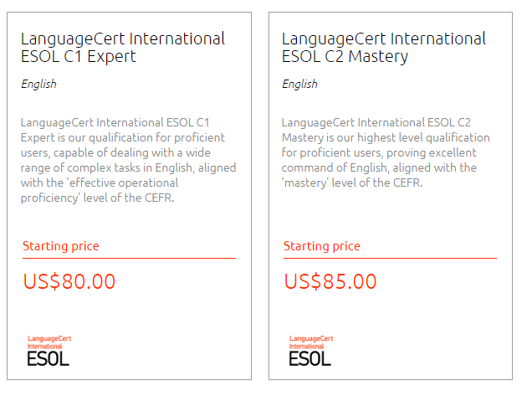This screenshot has height=396, width=532.
Task: Click the small red 'LanguageCert International' text in C1 logo
Action: 49,342
